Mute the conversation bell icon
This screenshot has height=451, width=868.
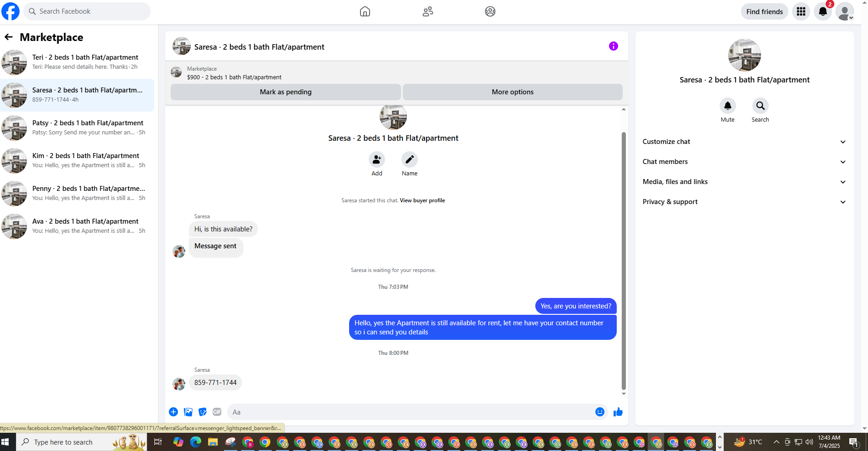[728, 106]
